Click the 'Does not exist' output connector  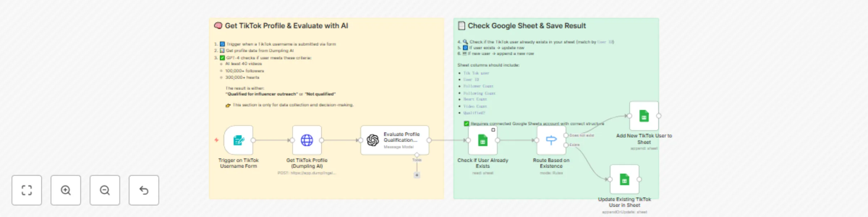pos(566,135)
